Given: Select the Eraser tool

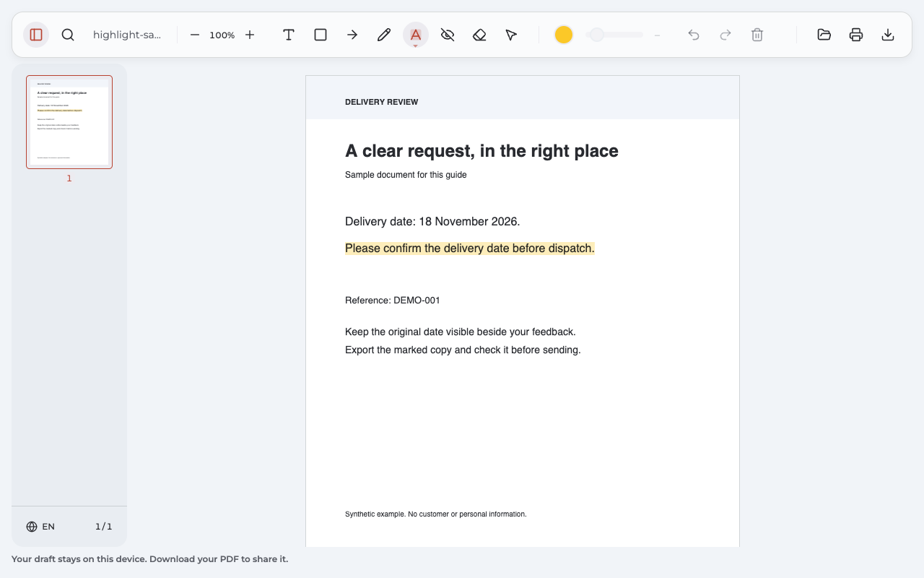Looking at the screenshot, I should pos(479,35).
